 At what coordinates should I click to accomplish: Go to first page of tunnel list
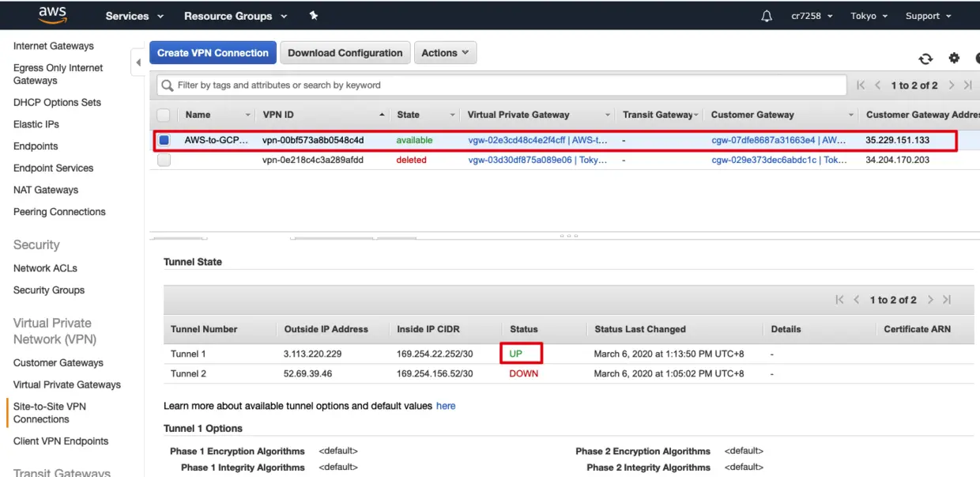pyautogui.click(x=840, y=300)
